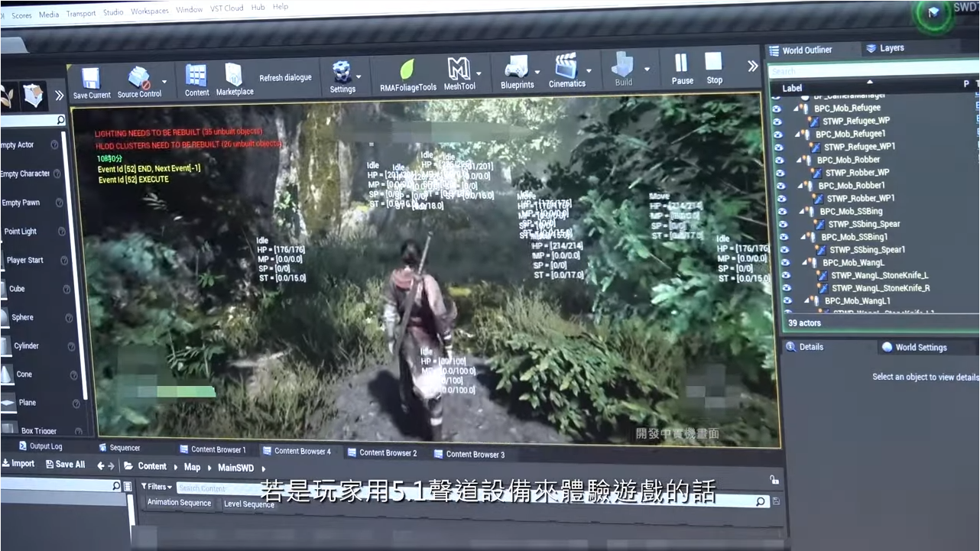Toggle visibility of STWP_Refugee_WP
Viewport: 980px width, 551px height.
[777, 122]
